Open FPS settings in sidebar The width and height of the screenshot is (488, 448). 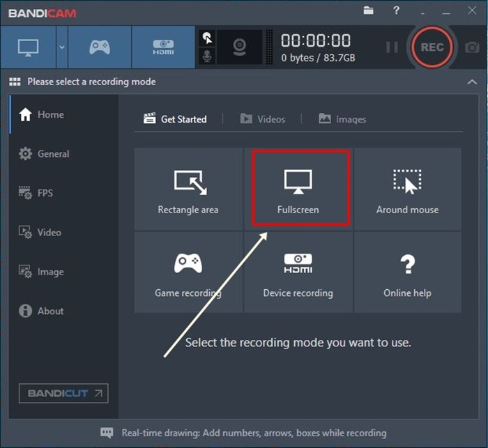[64, 193]
